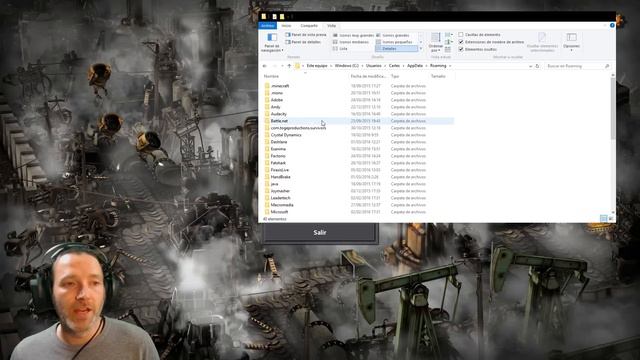Select the Crystal Dynamics folder
The image size is (640, 360).
pos(286,135)
